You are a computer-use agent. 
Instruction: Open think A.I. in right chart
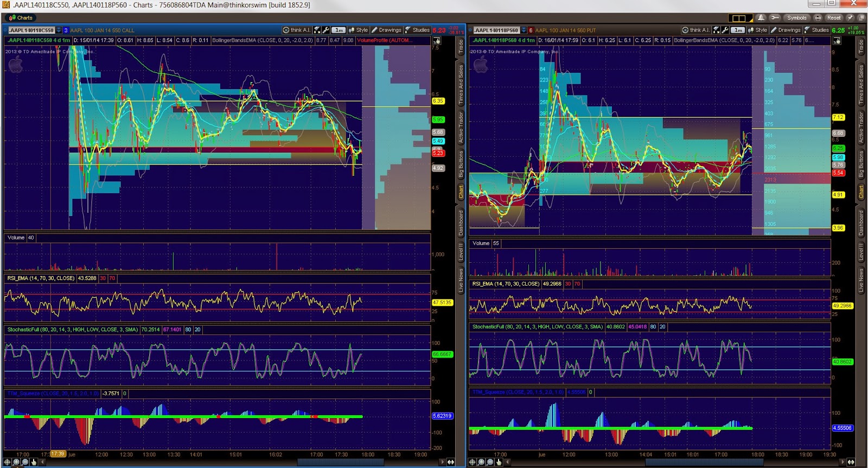696,30
